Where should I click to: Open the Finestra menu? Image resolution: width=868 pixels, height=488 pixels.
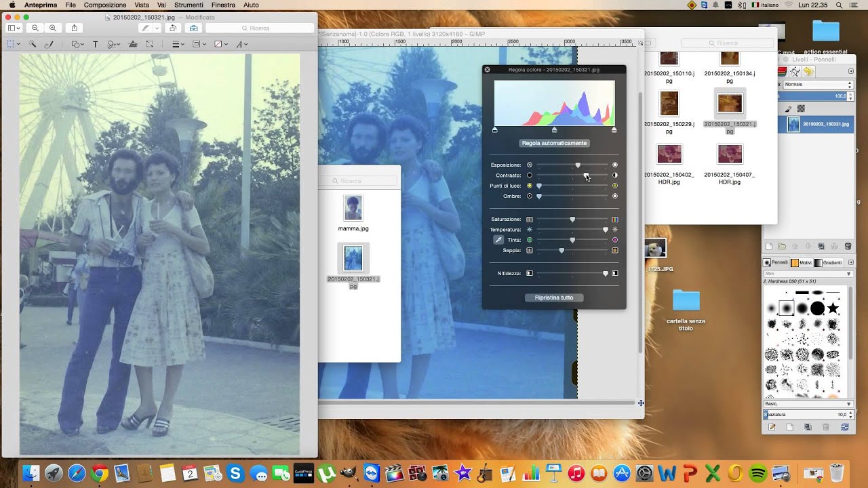pyautogui.click(x=223, y=5)
